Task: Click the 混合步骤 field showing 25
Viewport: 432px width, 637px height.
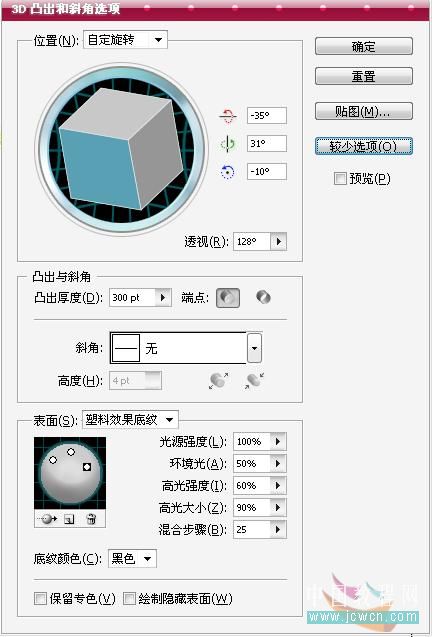Action: coord(252,529)
